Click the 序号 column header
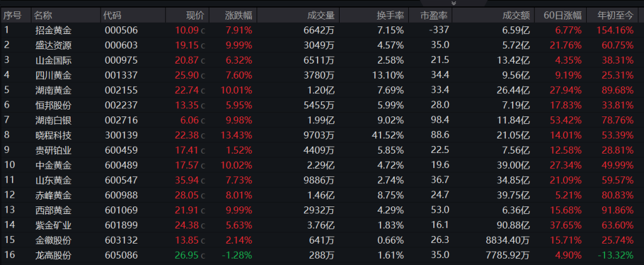 (12, 16)
